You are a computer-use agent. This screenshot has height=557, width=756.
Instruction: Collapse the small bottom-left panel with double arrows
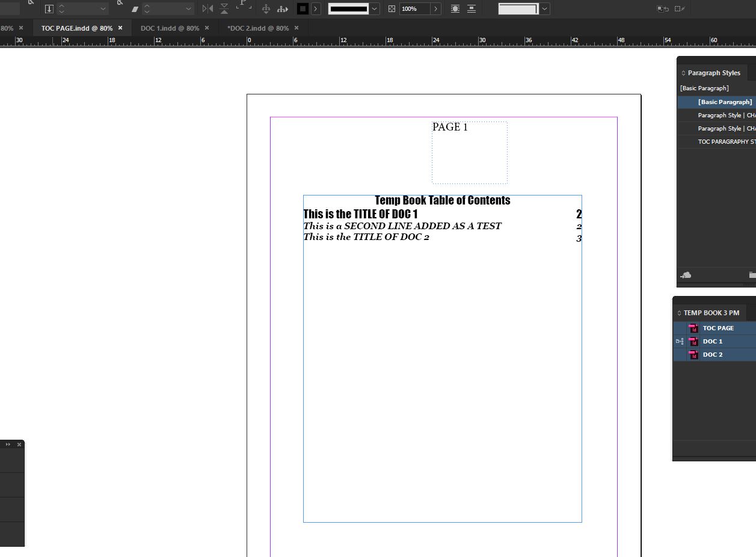(x=8, y=445)
